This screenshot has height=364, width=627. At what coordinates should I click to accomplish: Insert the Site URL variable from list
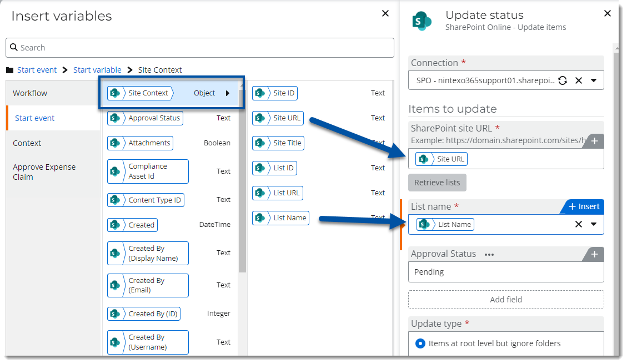coord(278,118)
